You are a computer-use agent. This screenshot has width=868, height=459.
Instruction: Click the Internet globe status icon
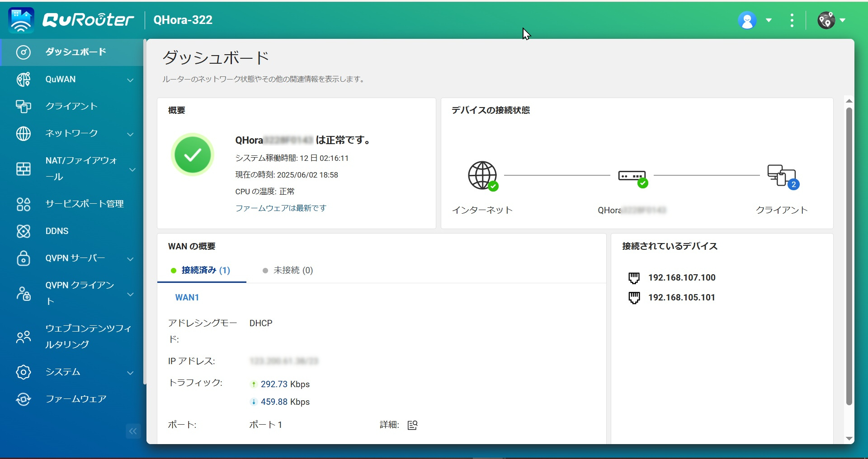(x=482, y=175)
